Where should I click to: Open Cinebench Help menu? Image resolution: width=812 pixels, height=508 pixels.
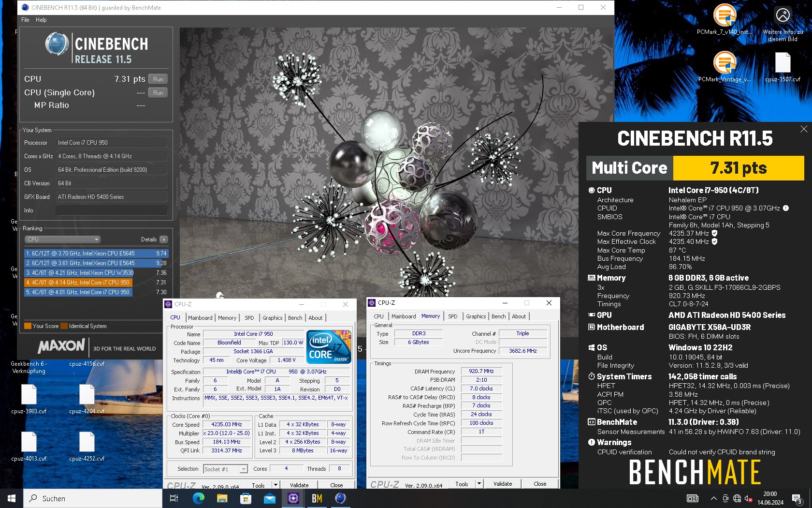coord(41,20)
